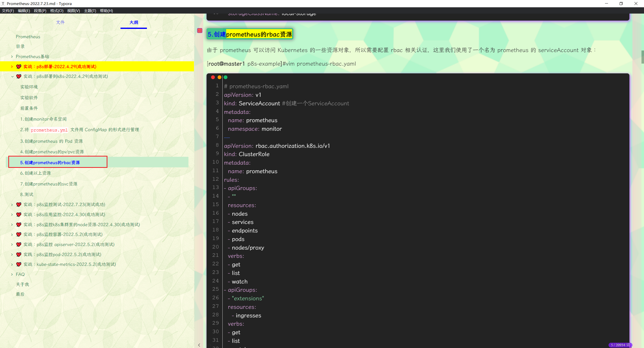The width and height of the screenshot is (644, 348).
Task: Expand the kube-state-metrics-2022.5.2 section
Action: pos(12,264)
